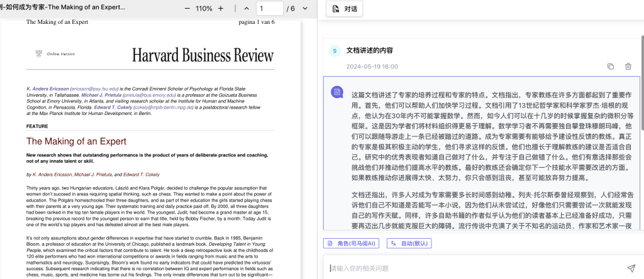Click the S user avatar

335,51
